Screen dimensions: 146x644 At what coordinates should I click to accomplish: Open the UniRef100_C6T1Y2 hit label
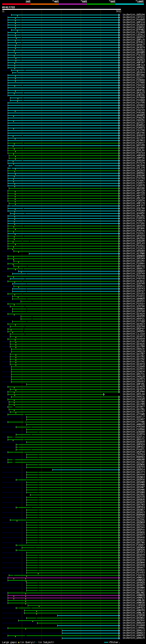tap(134, 17)
